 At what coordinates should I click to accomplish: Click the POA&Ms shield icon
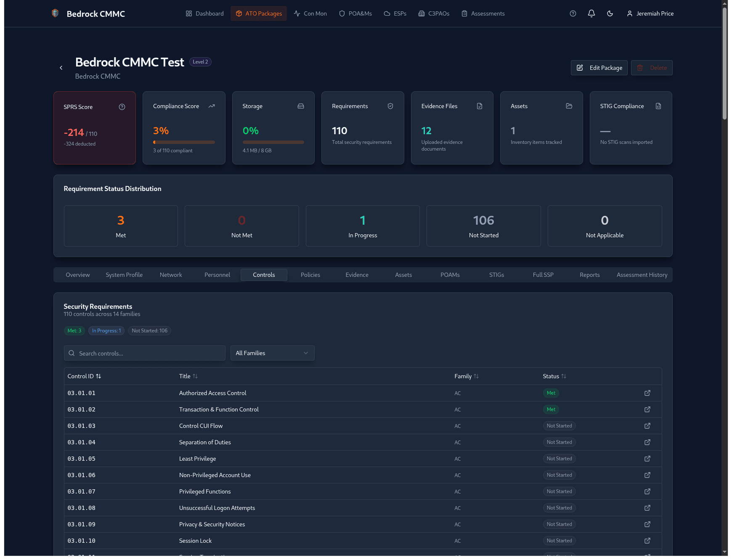[x=342, y=13]
